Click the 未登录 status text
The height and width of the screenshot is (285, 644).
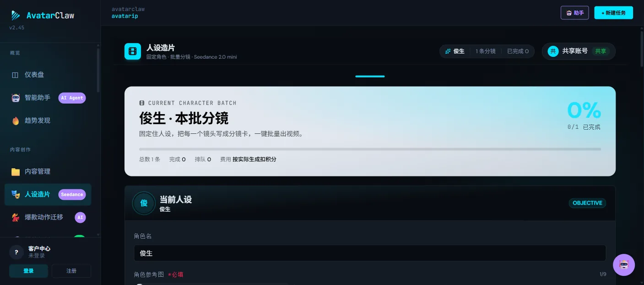(x=37, y=256)
